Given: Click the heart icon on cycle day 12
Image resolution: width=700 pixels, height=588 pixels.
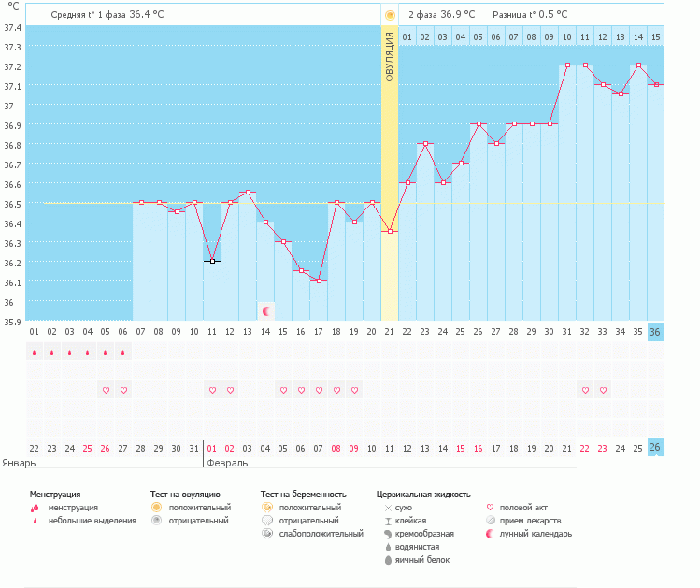Looking at the screenshot, I should pos(230,390).
